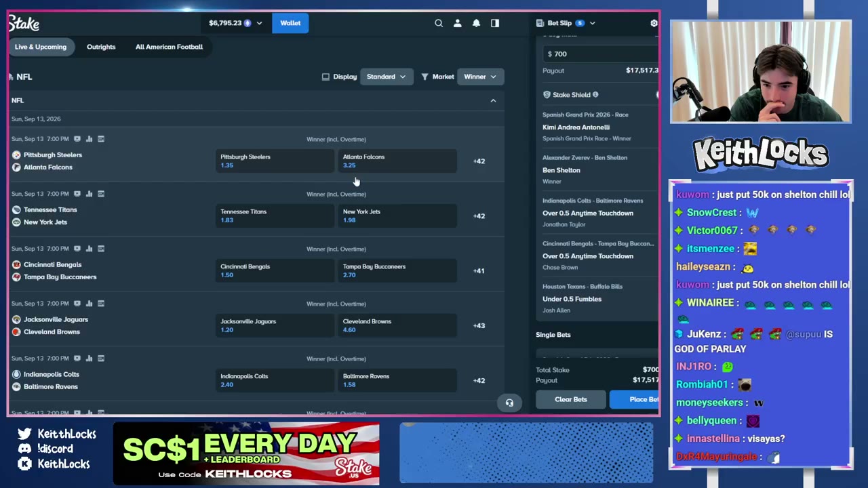Collapse the NFL section chevron

[x=493, y=100]
